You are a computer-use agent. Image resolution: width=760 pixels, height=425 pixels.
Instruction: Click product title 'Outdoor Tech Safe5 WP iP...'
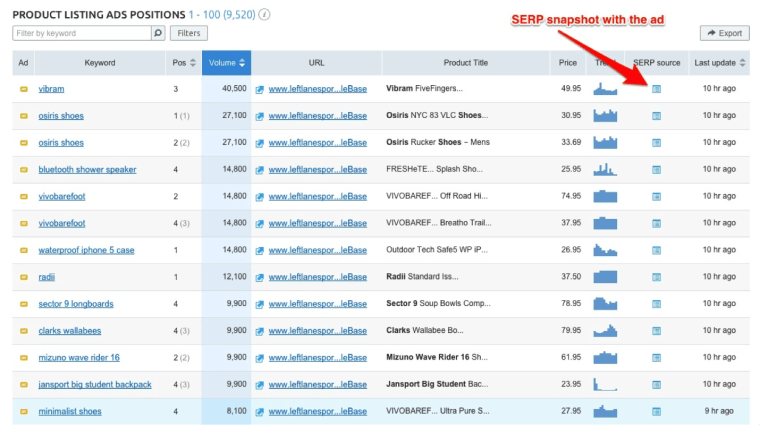pos(437,250)
